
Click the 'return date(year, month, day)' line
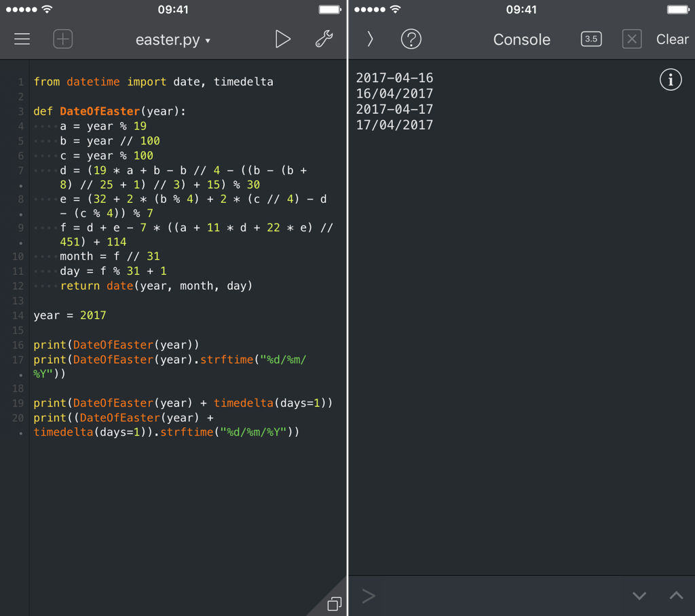(157, 286)
